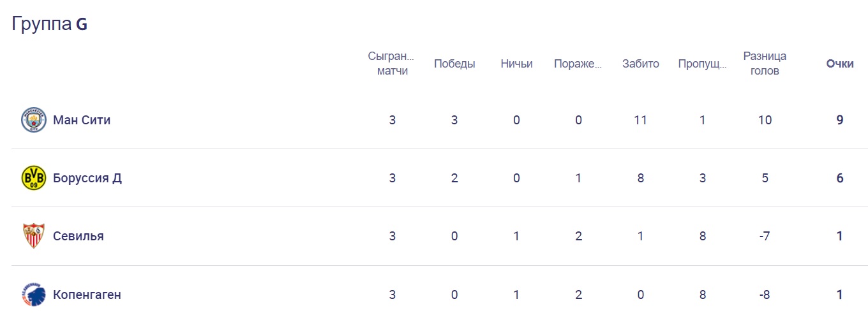Image resolution: width=868 pixels, height=313 pixels.
Task: Click Копенгаген's -8 goal difference
Action: (765, 295)
